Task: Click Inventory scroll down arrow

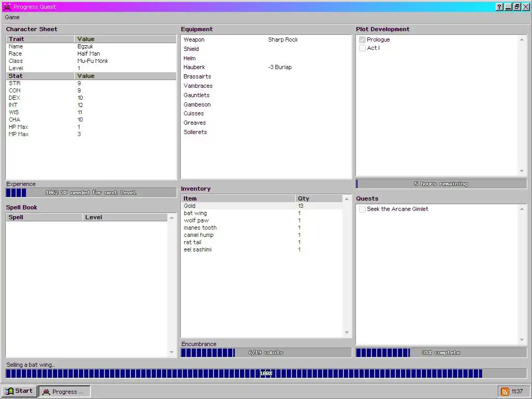Action: pos(347,332)
